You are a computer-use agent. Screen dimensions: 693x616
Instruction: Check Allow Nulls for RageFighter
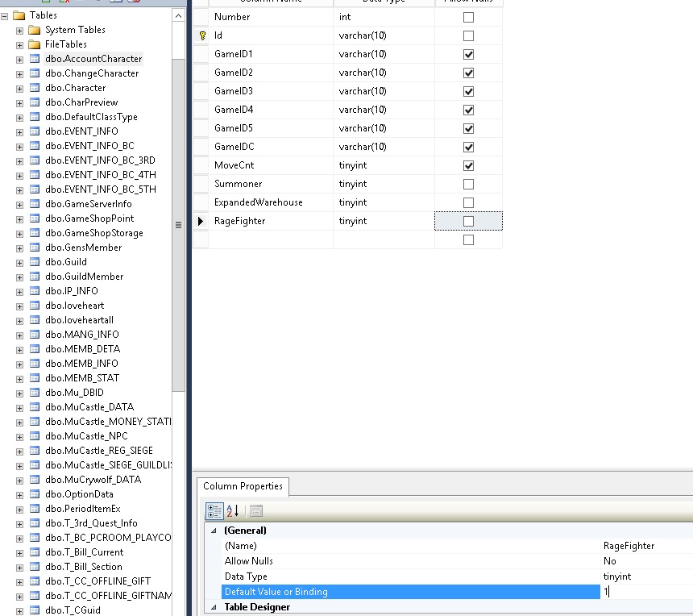(468, 222)
